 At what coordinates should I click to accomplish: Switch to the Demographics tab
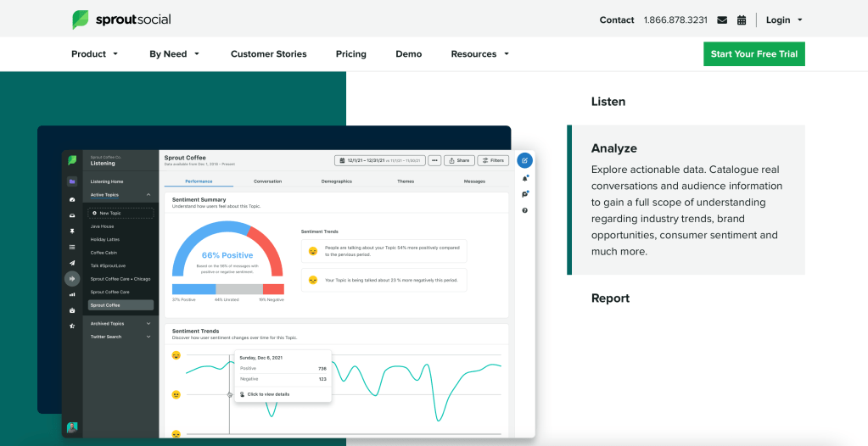336,181
